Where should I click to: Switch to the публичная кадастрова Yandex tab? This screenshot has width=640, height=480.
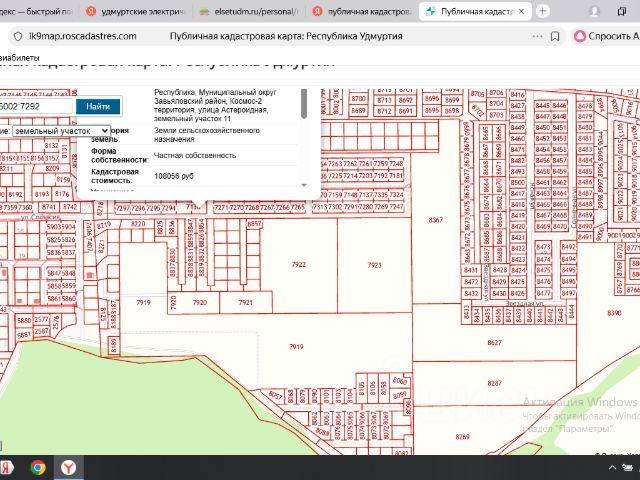(x=362, y=11)
